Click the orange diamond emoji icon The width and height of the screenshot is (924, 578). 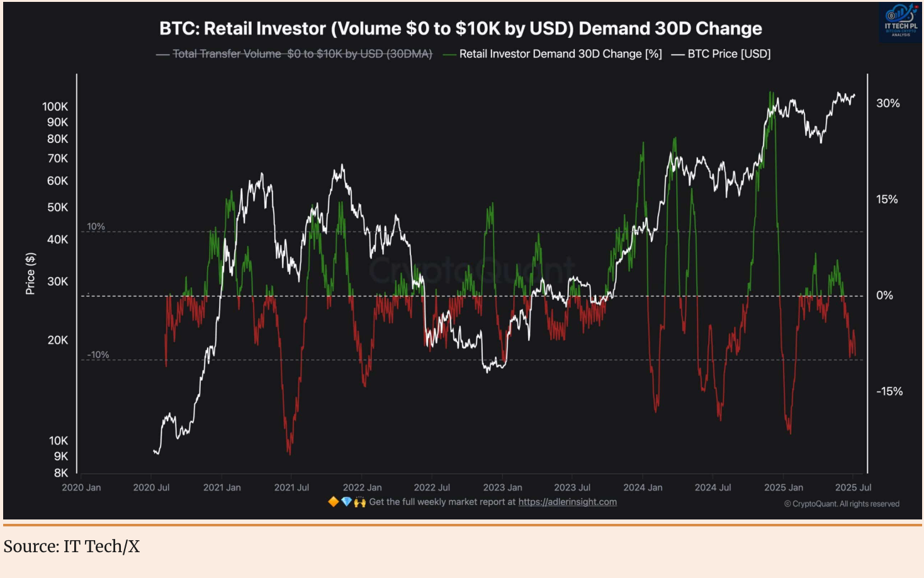click(x=334, y=502)
